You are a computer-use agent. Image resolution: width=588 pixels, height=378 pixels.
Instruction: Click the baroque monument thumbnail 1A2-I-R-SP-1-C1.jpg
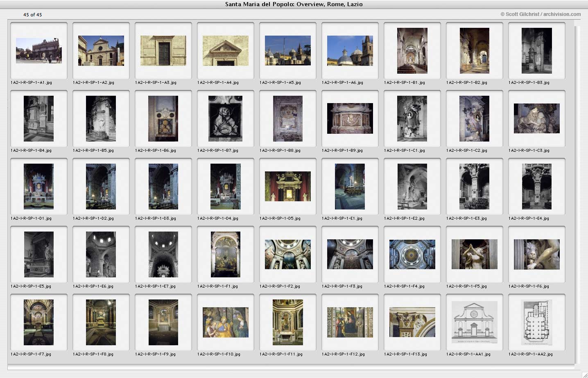point(412,119)
